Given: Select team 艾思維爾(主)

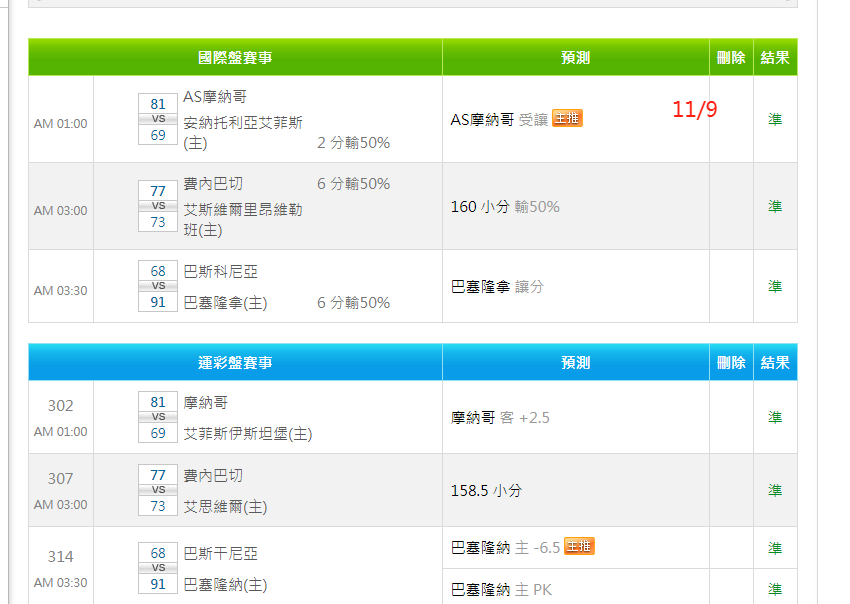Looking at the screenshot, I should pos(226,507).
